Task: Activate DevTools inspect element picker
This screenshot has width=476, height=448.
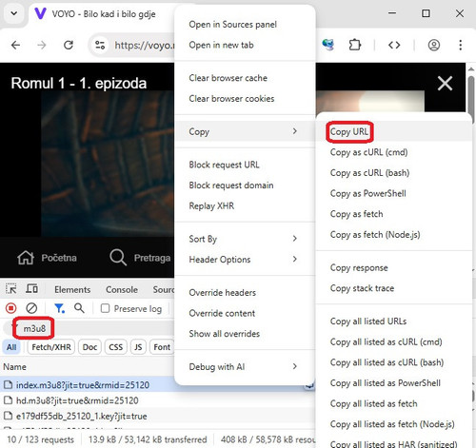Action: 11,289
